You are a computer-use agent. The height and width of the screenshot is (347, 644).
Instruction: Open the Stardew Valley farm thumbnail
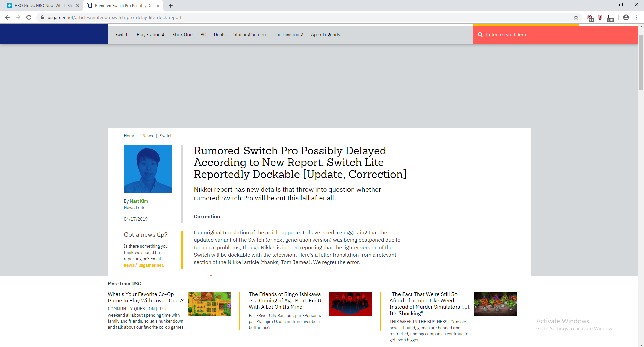(209, 304)
